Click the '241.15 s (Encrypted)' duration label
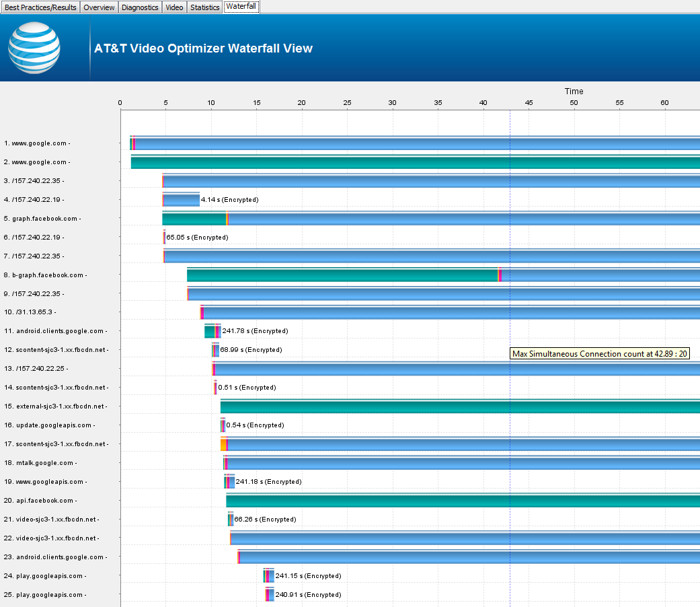Image resolution: width=700 pixels, height=607 pixels. 309,576
